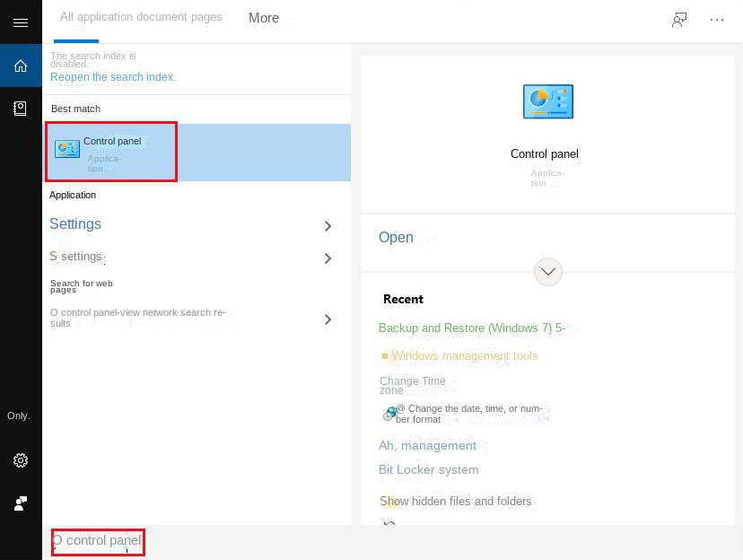743x560 pixels.
Task: Click the feedback person icon in sidebar
Action: click(20, 503)
